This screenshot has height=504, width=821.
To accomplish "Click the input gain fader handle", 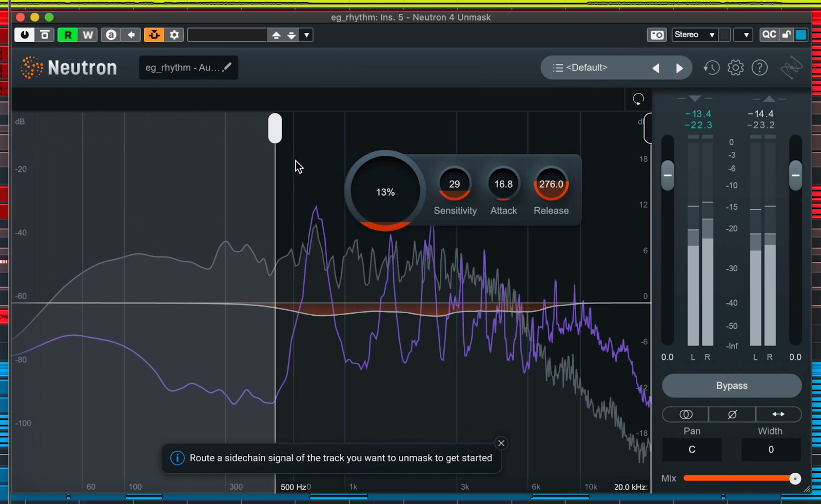I will click(x=668, y=175).
